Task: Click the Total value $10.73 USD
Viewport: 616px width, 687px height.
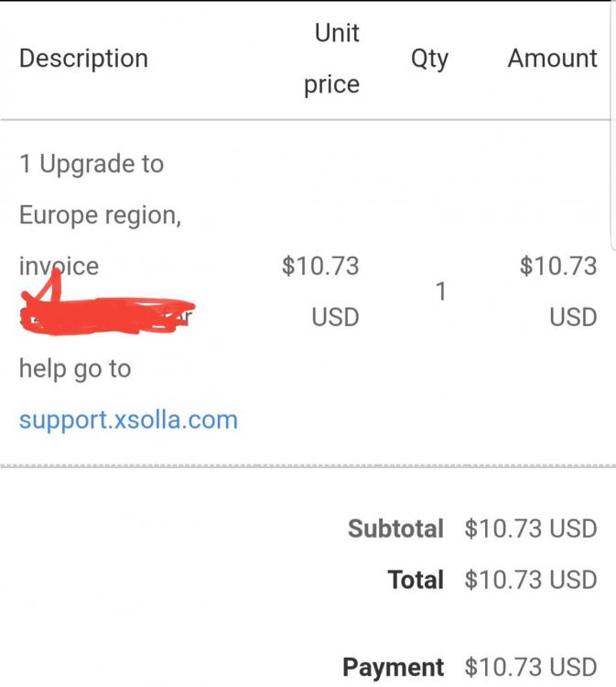Action: 531,580
